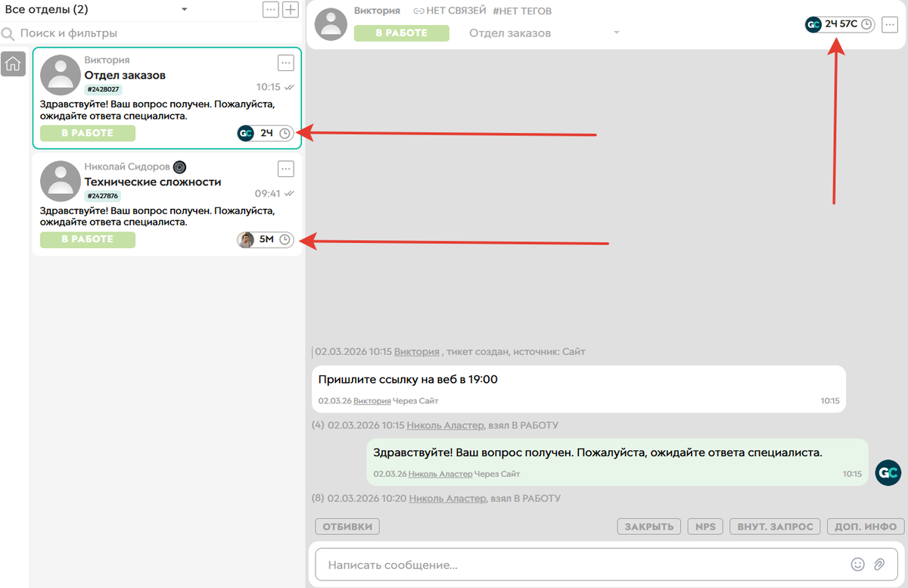The height and width of the screenshot is (588, 908).
Task: Click the clock icon next to 2Ч
Action: pyautogui.click(x=285, y=133)
